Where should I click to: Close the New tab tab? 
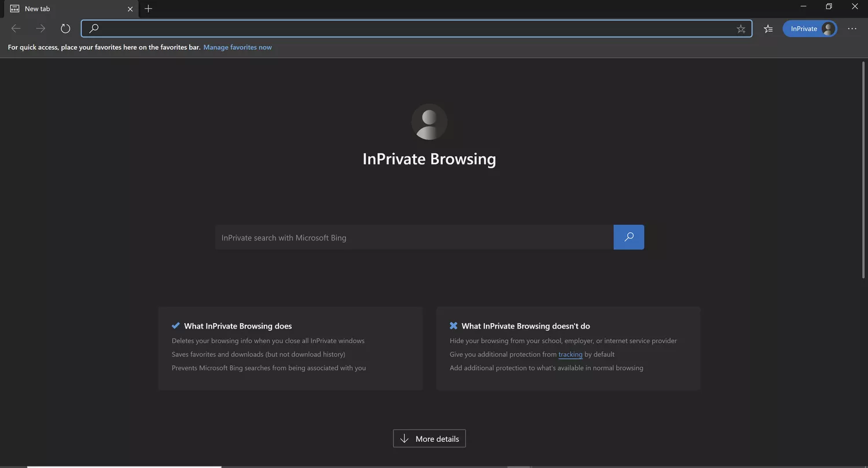130,9
